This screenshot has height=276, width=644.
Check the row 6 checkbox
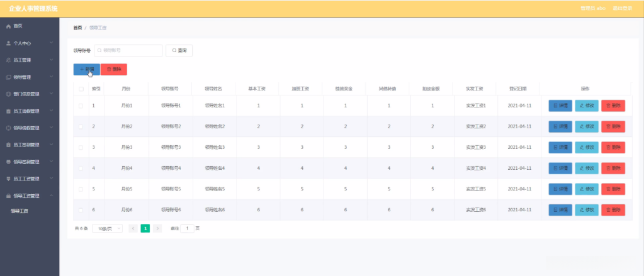click(x=81, y=210)
